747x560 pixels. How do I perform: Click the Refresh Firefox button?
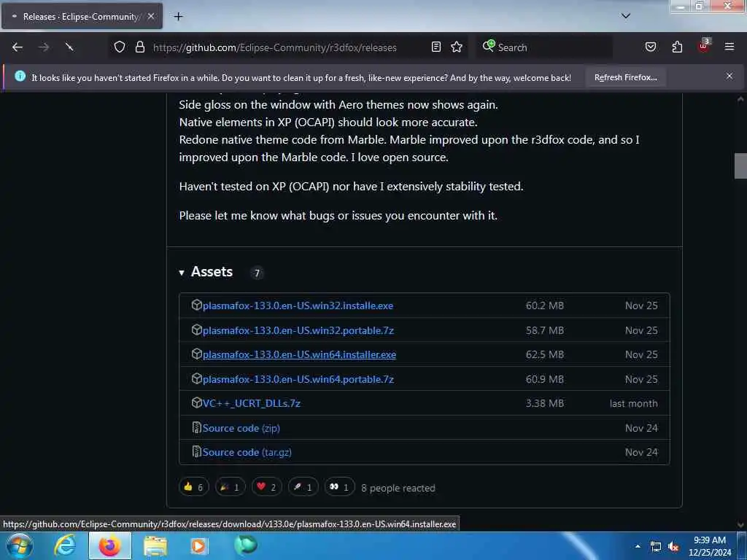click(x=625, y=77)
